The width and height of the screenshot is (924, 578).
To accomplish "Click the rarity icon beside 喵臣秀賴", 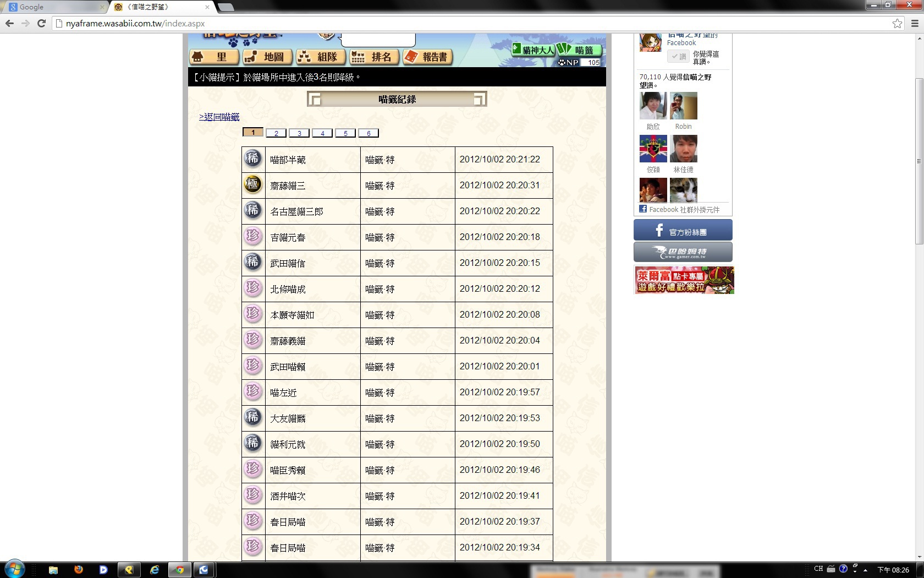I will pyautogui.click(x=252, y=470).
